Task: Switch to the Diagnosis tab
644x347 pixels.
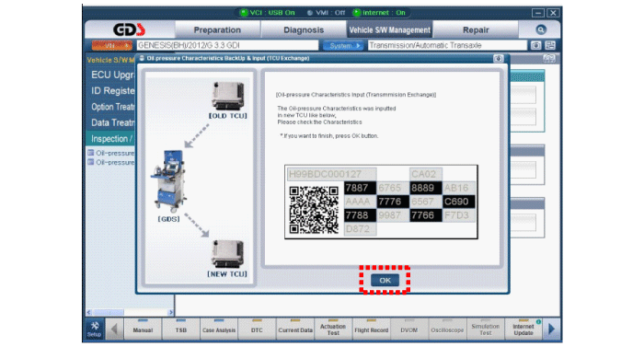Action: click(x=304, y=30)
